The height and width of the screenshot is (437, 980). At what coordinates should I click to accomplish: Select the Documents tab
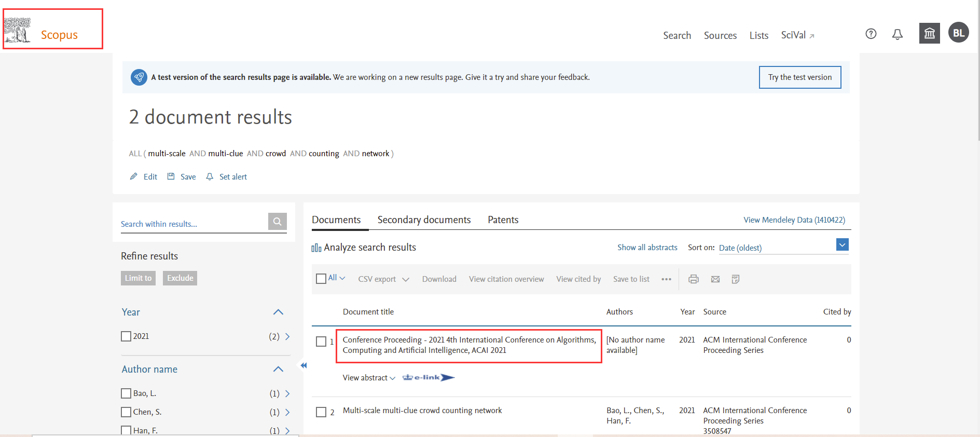point(336,220)
